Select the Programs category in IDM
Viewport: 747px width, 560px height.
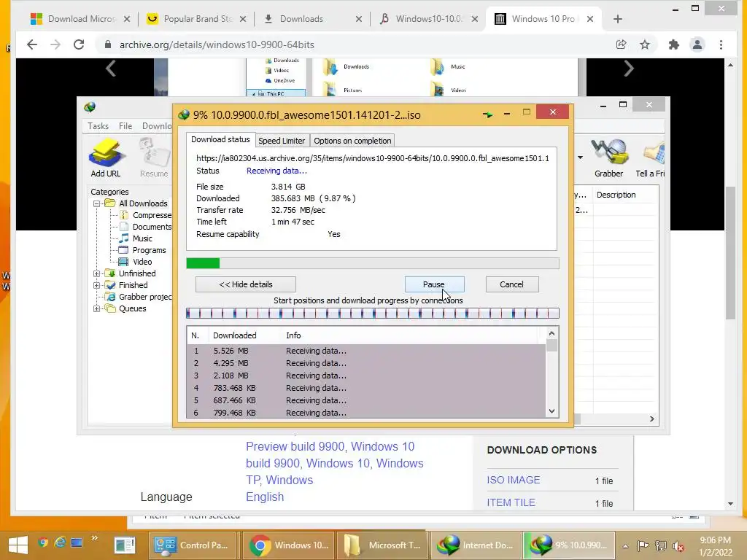(x=149, y=250)
